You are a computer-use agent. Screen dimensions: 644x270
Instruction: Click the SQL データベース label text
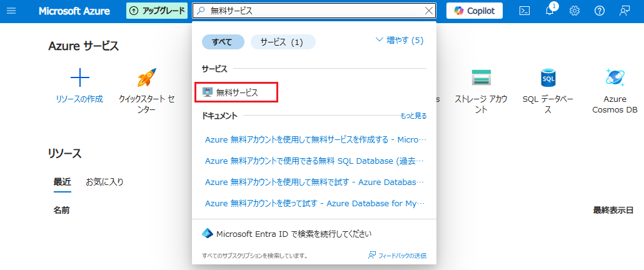pos(548,104)
